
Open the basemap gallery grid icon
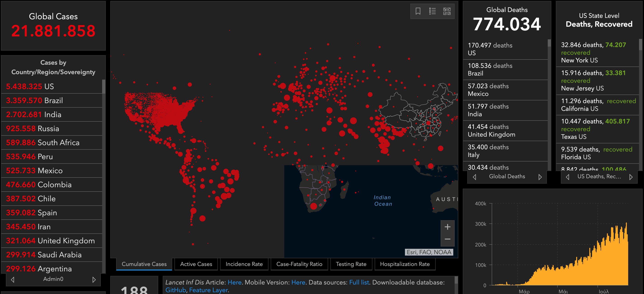click(447, 11)
